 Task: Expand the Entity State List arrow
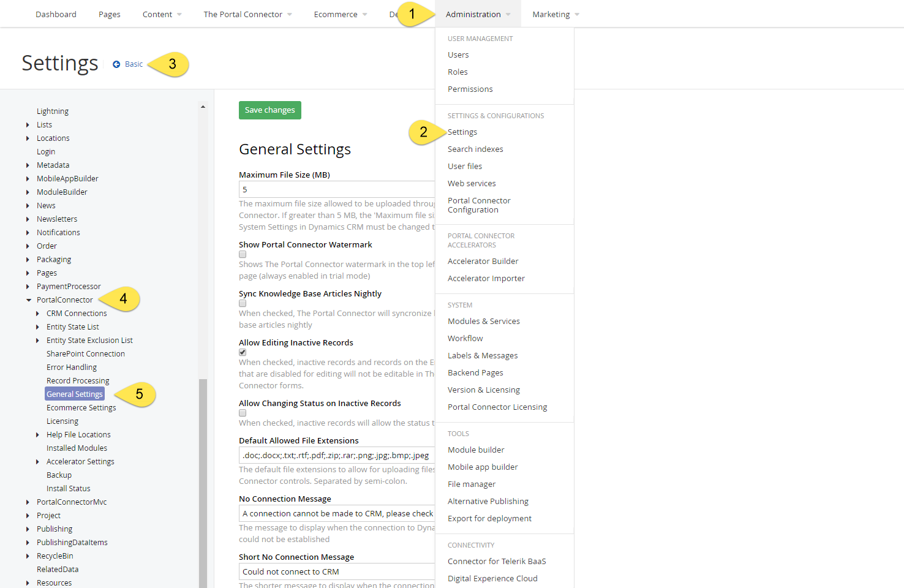38,327
